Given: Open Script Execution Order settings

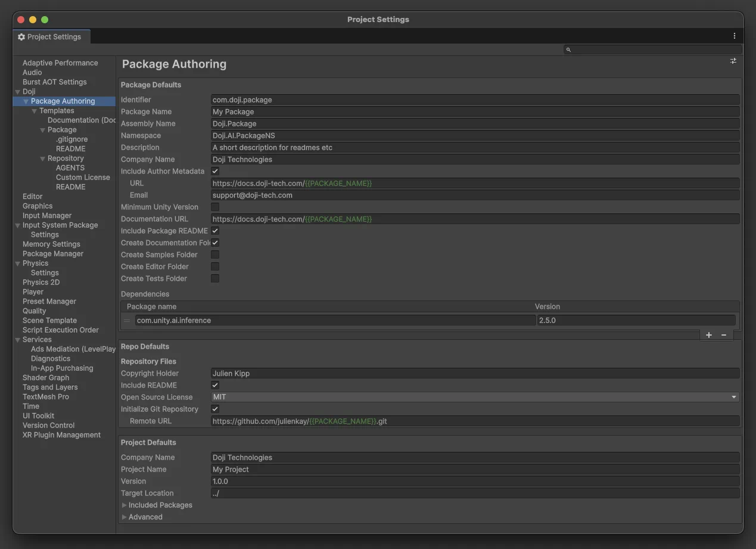Looking at the screenshot, I should [61, 330].
